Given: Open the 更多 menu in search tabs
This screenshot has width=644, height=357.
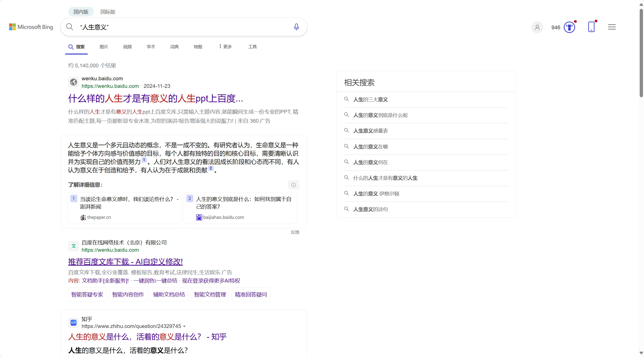Looking at the screenshot, I should [x=226, y=47].
